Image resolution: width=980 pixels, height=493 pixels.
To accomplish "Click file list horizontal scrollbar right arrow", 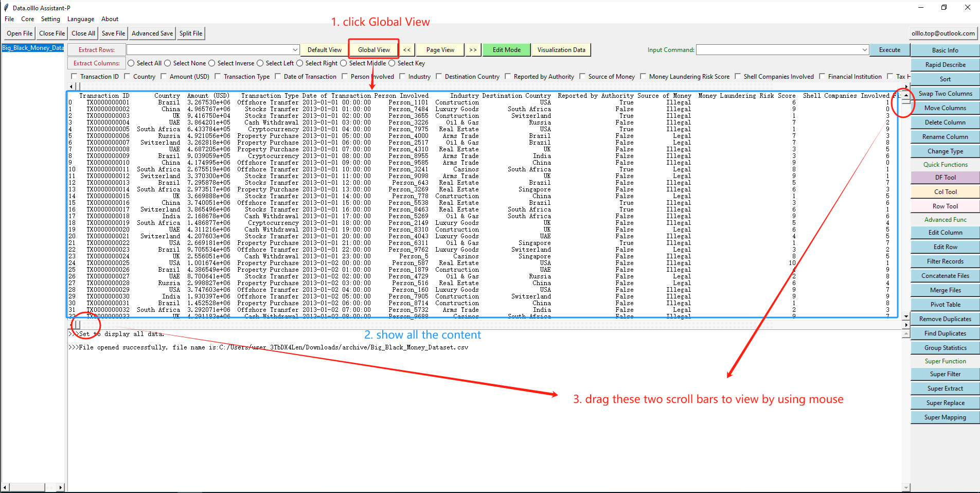I will [x=61, y=487].
